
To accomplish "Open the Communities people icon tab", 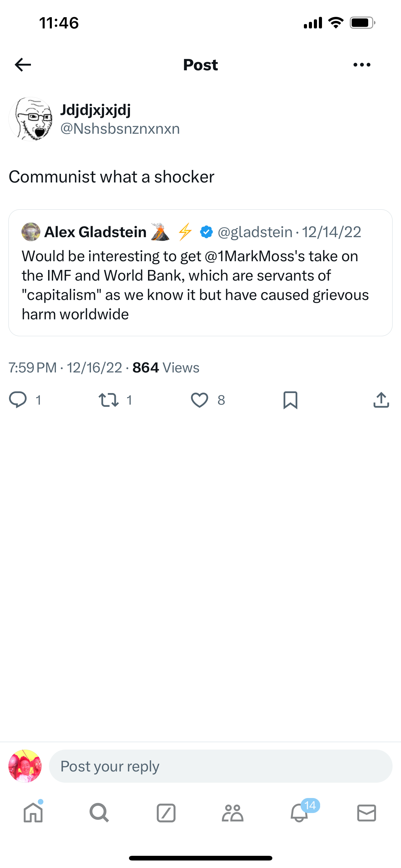I will point(233,813).
